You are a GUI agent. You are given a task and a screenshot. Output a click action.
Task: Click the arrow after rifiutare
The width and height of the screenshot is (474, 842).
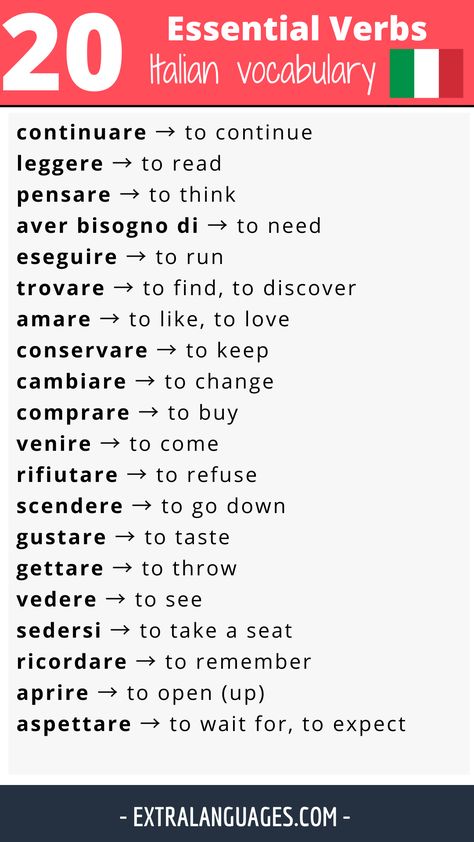tap(137, 475)
